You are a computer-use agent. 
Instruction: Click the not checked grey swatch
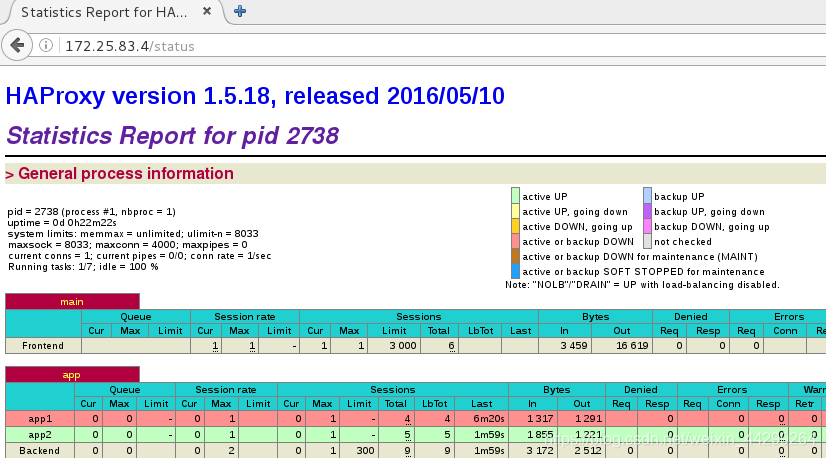(647, 241)
